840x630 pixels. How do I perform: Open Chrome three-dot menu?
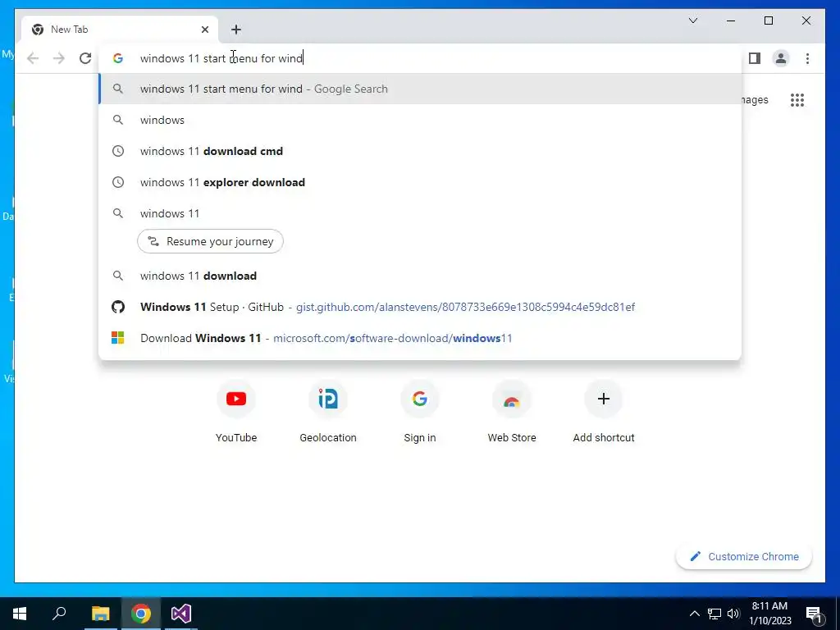[x=807, y=58]
